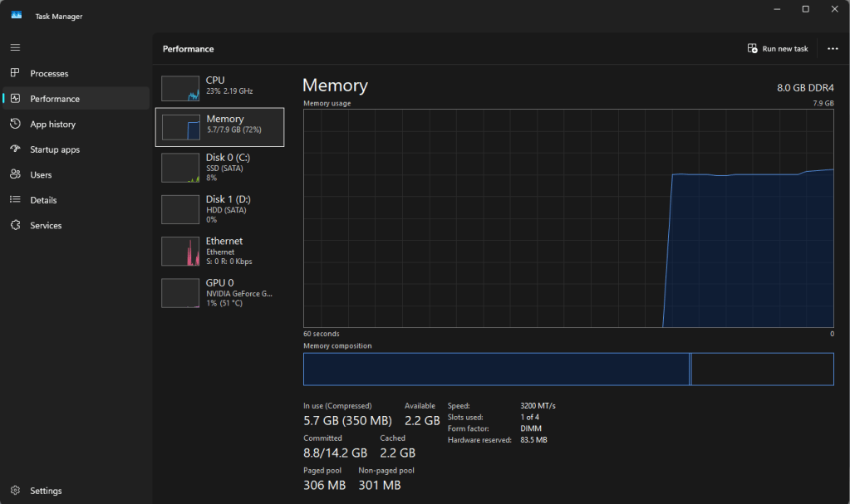Open Services page

pos(46,226)
